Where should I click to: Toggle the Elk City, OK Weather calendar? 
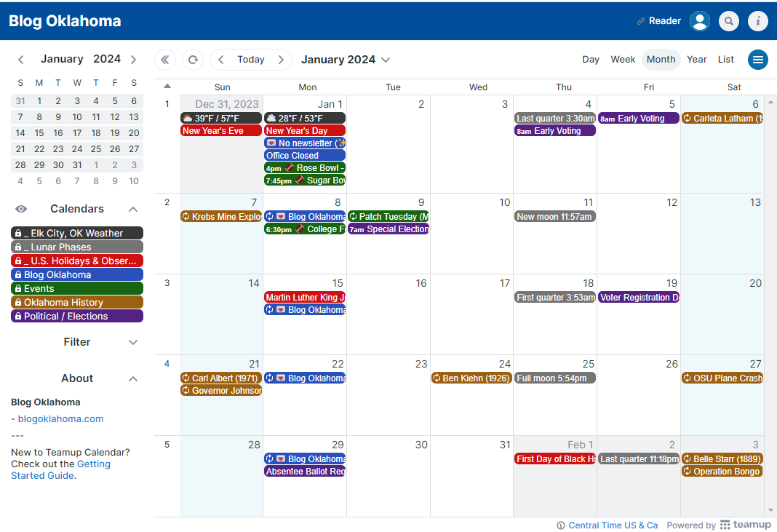(x=77, y=233)
